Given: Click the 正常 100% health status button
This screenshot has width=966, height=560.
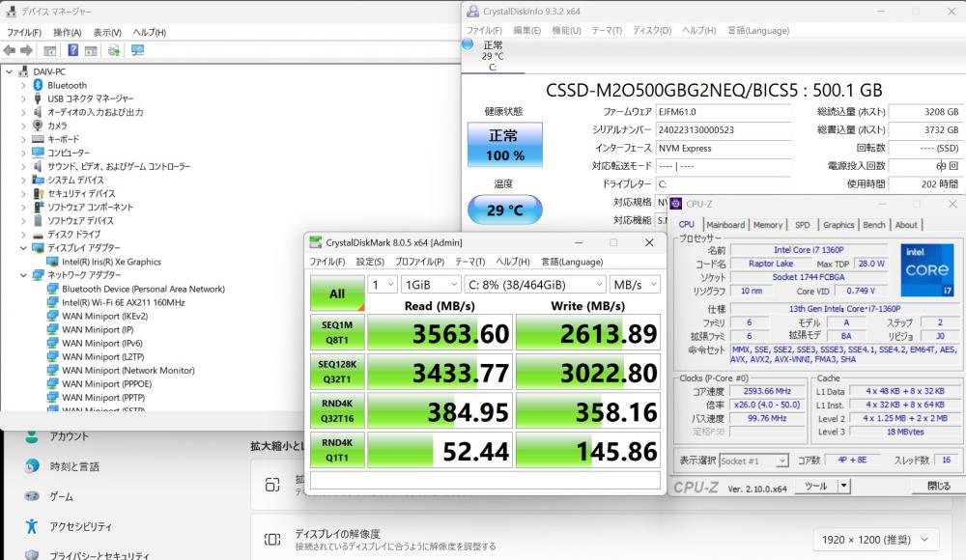Looking at the screenshot, I should coord(504,145).
